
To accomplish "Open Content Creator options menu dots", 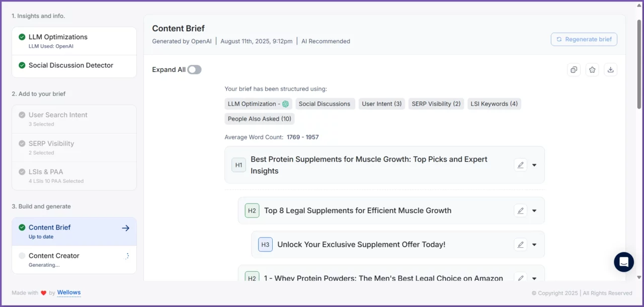I will pyautogui.click(x=127, y=256).
